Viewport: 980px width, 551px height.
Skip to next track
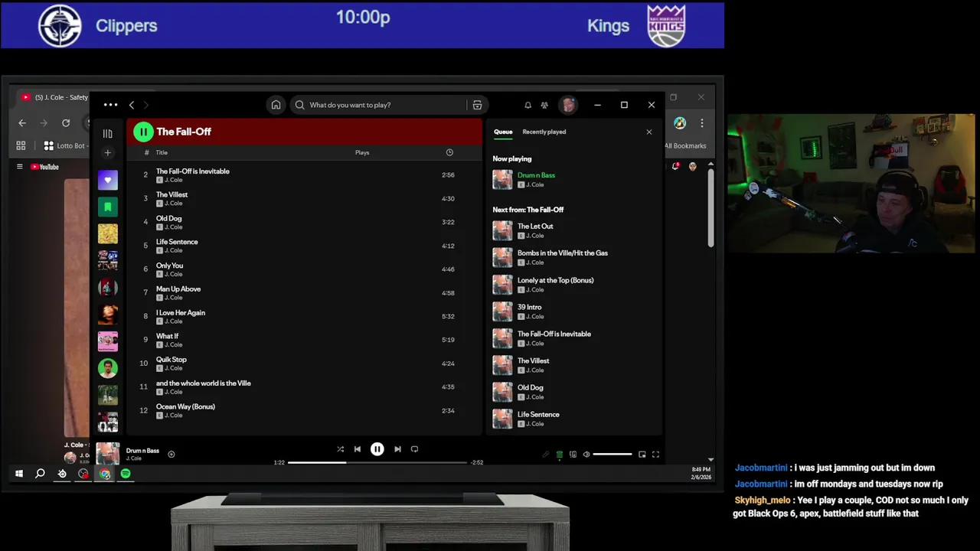pos(397,449)
